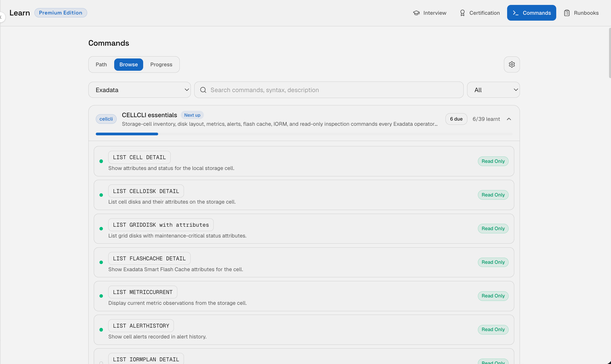This screenshot has width=611, height=364.
Task: Toggle learnt dot for LIST CELL DETAIL
Action: pyautogui.click(x=101, y=161)
